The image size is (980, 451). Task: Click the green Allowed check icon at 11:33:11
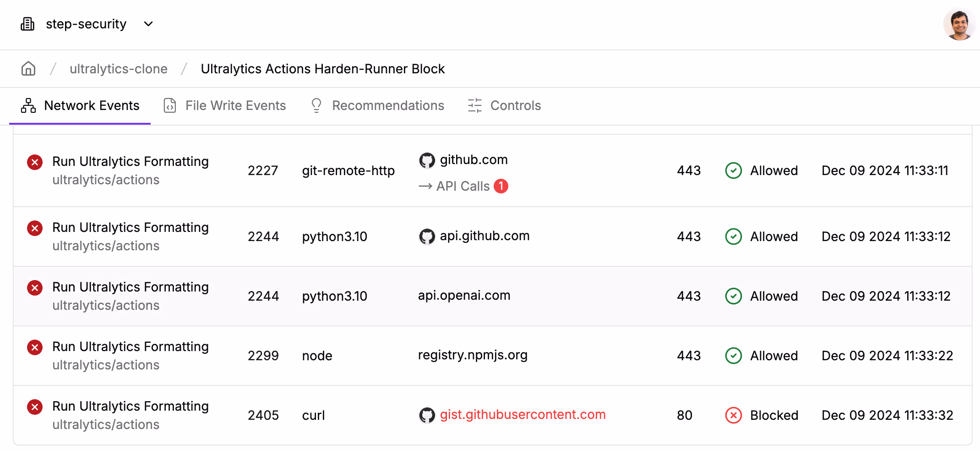coord(734,170)
